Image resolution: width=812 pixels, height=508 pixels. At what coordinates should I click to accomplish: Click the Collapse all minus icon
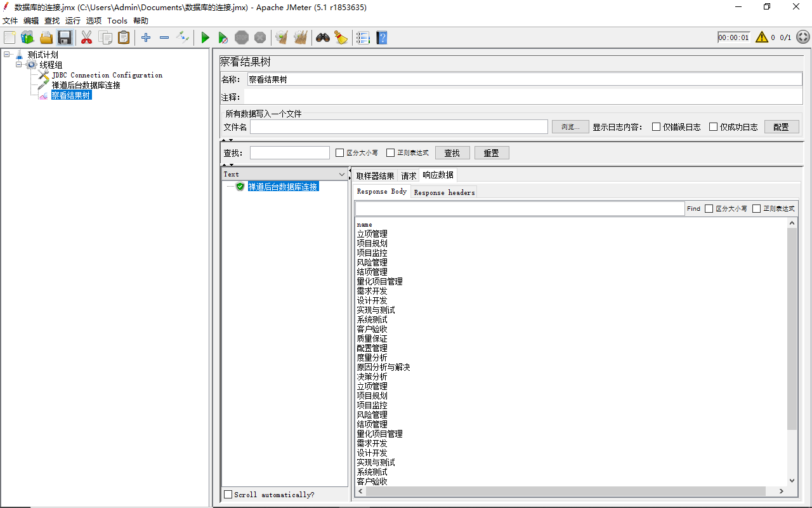coord(164,37)
